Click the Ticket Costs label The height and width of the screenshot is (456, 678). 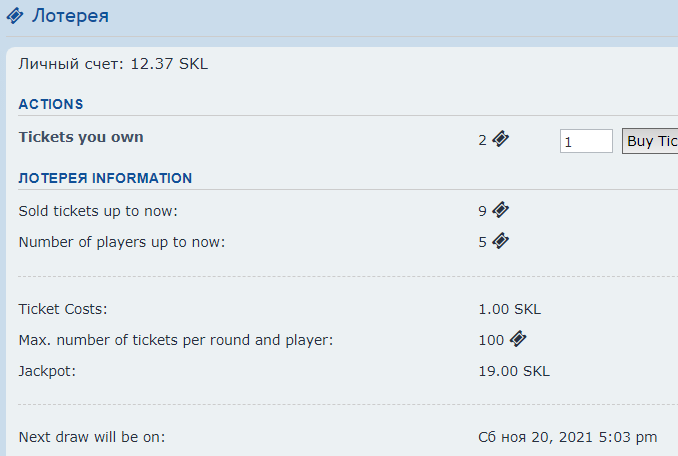point(63,309)
